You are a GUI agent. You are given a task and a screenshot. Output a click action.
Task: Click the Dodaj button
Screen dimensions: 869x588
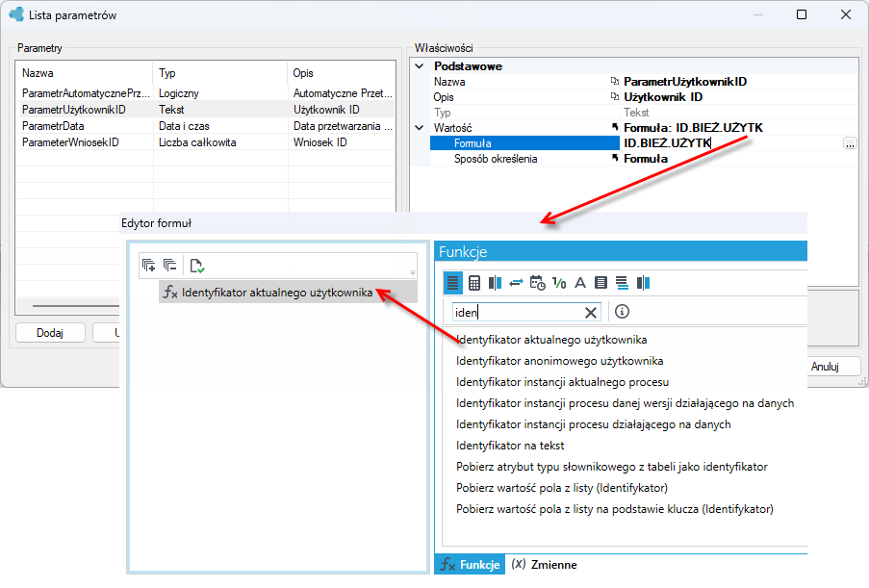tap(50, 333)
